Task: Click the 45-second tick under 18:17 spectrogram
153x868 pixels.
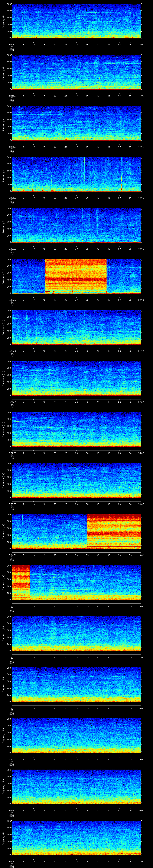Action: tap(109, 198)
